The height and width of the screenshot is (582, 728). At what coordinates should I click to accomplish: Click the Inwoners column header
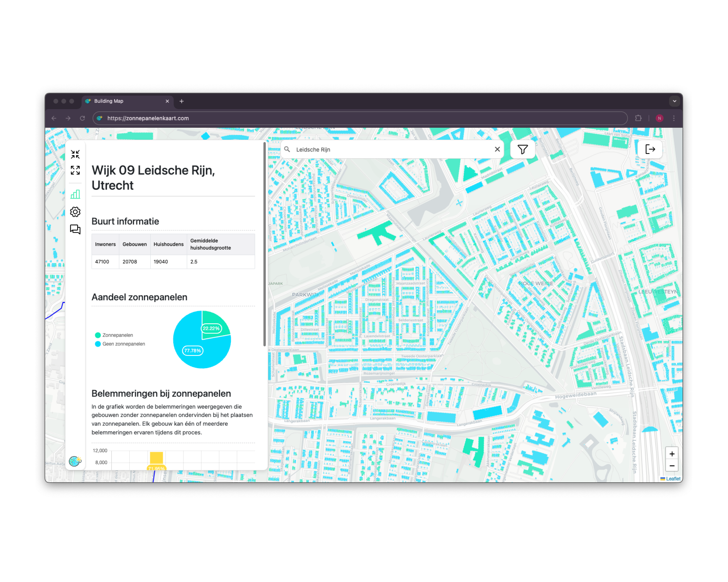point(105,244)
